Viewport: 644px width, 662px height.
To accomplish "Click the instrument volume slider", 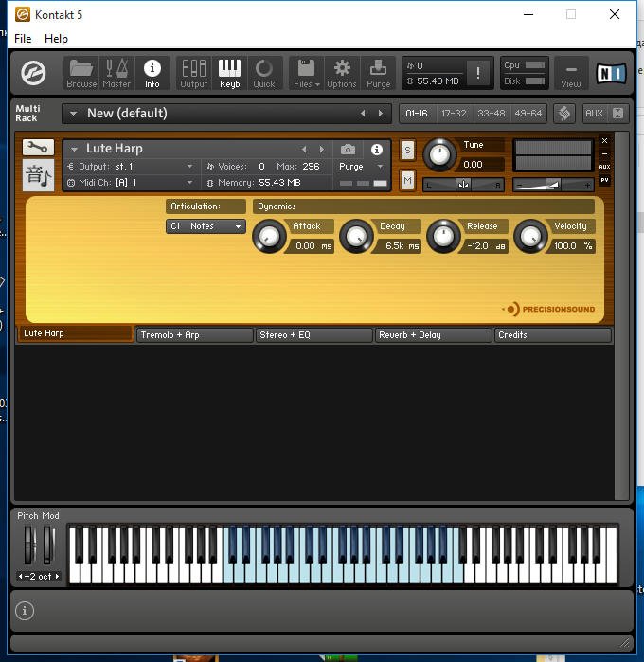I will pos(553,185).
